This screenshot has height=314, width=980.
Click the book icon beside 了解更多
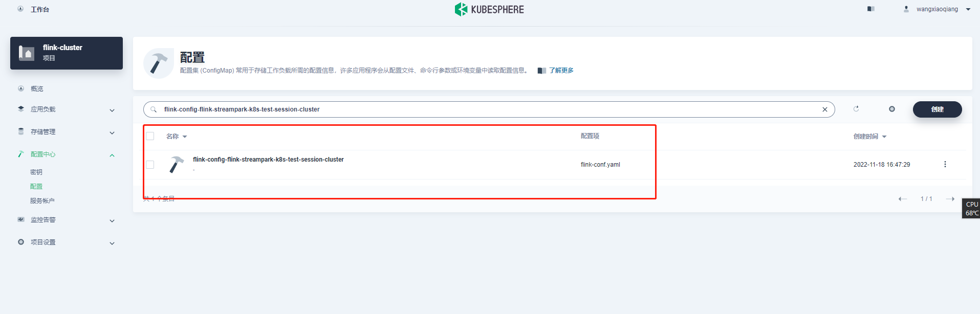542,71
